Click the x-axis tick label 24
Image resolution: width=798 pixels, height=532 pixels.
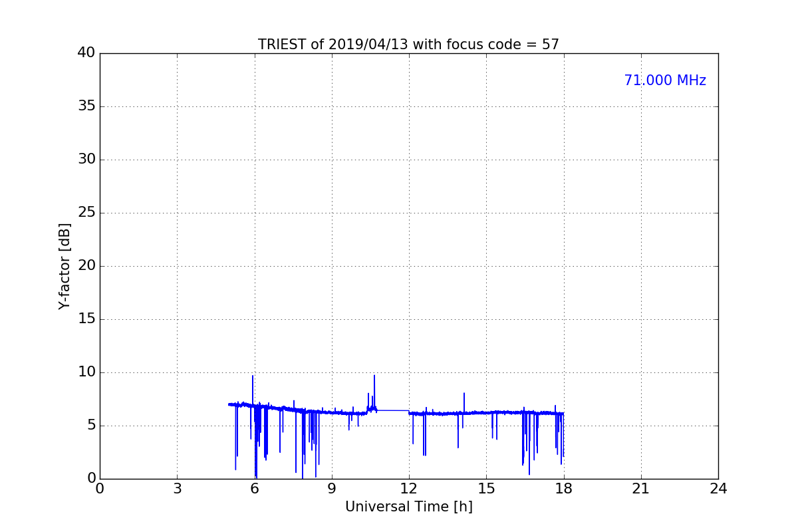(718, 489)
